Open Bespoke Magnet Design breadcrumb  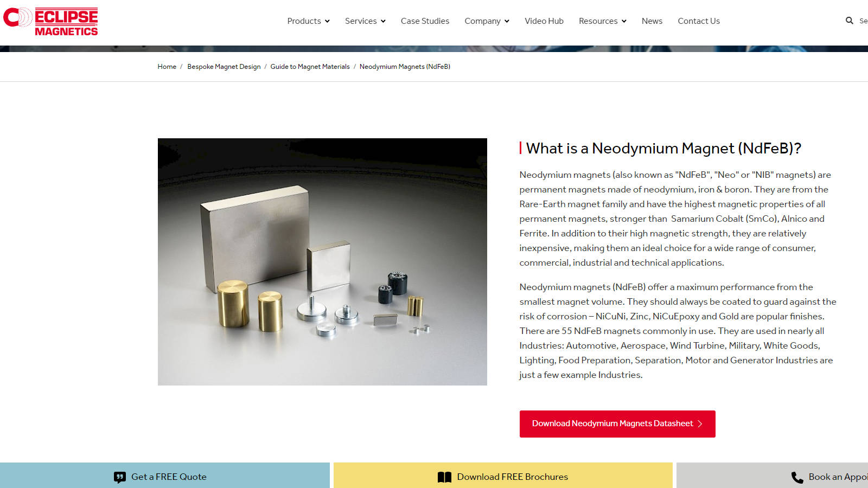pyautogui.click(x=224, y=67)
